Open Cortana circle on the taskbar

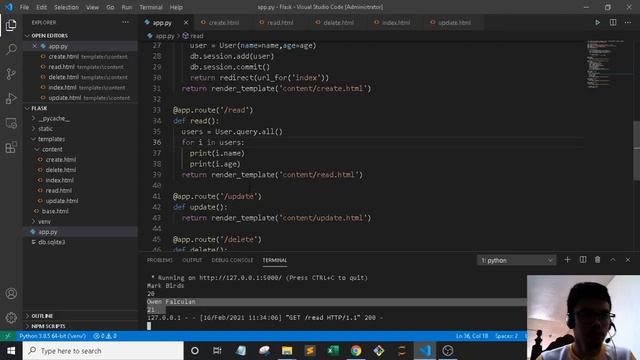coord(195,351)
